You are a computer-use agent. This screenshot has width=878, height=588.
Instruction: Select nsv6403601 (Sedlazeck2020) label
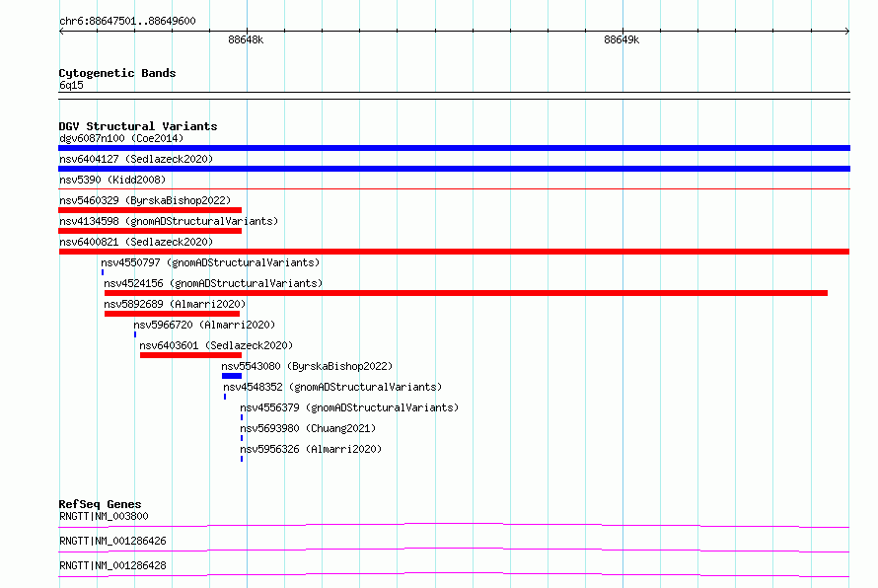point(216,345)
